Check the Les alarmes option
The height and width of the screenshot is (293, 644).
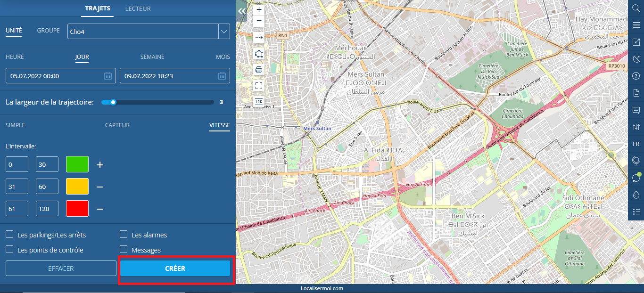pos(124,235)
